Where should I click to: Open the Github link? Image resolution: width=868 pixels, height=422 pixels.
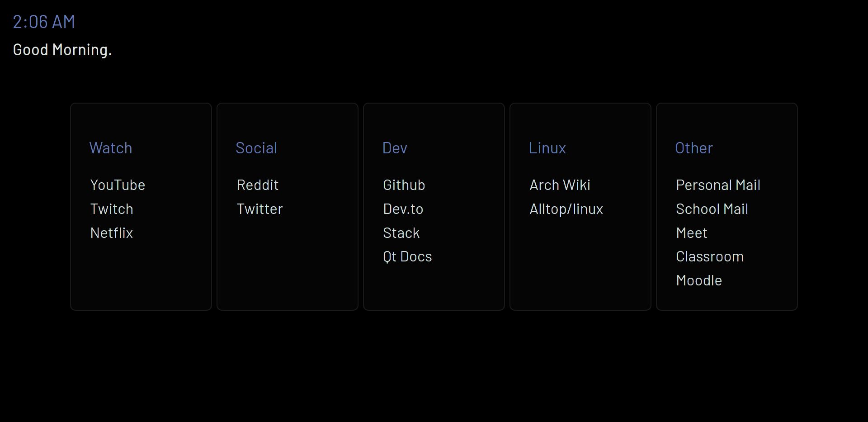point(404,185)
